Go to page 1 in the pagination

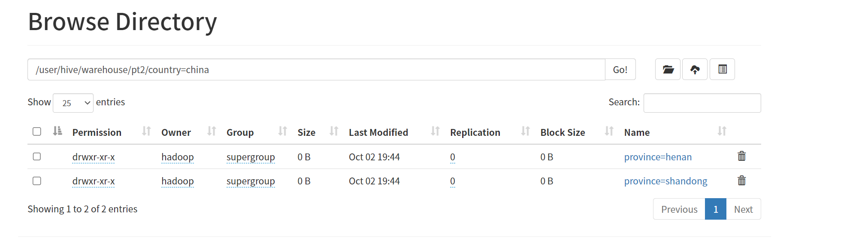coord(715,209)
